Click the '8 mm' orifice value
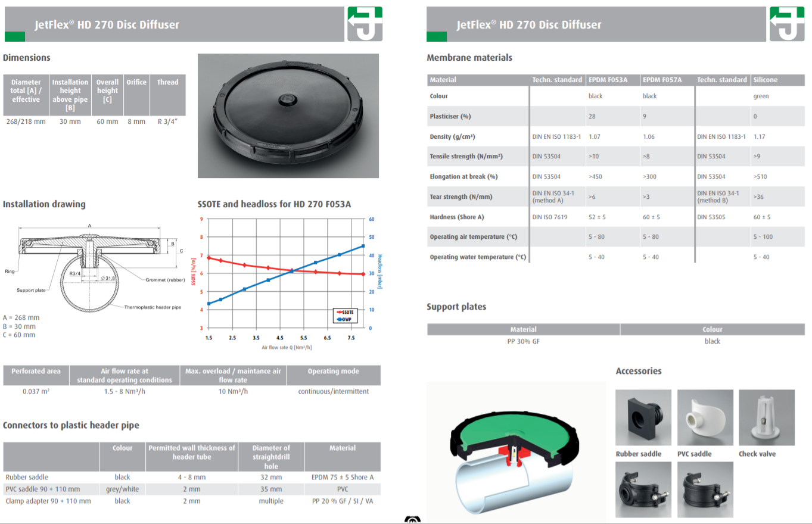Viewport: 812px width, 524px height. (x=136, y=121)
